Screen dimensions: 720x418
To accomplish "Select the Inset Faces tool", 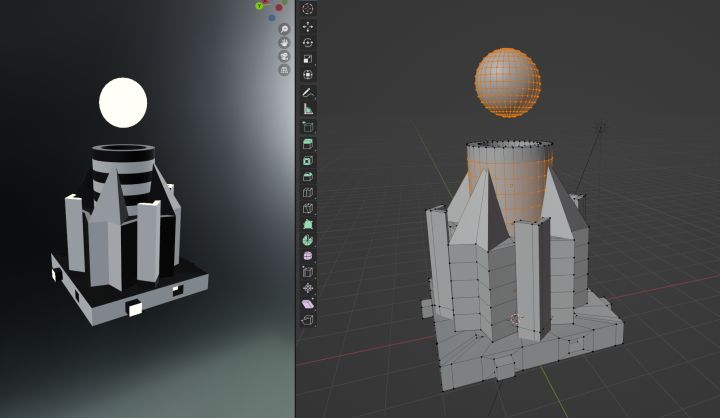I will click(x=308, y=160).
